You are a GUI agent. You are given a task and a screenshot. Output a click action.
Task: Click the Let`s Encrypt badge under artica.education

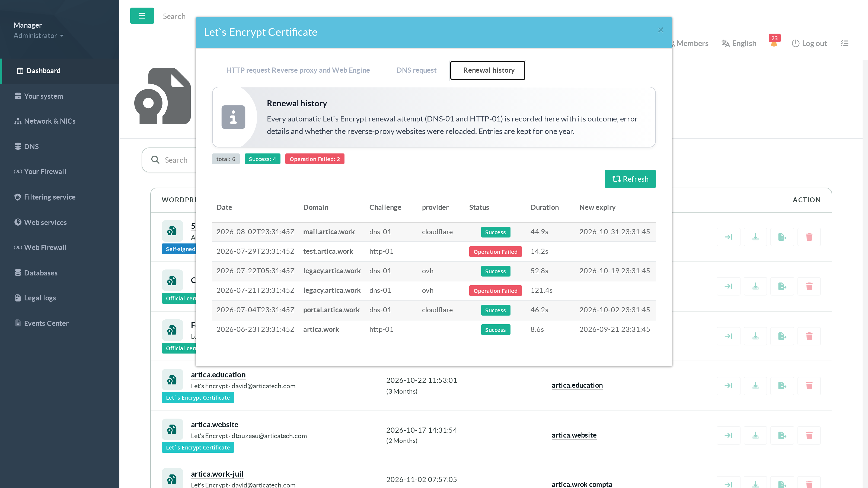coord(198,398)
